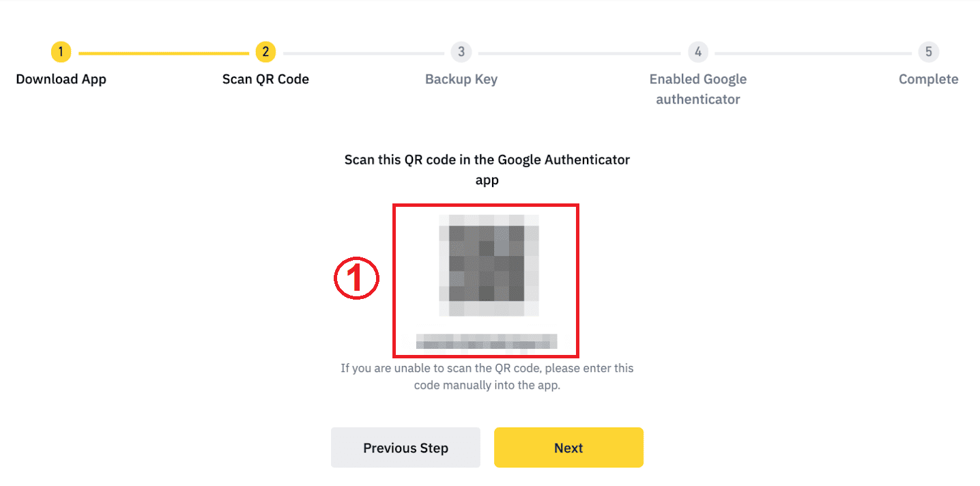Click the Enabled Google authenticator step label
The height and width of the screenshot is (486, 980).
click(x=697, y=89)
